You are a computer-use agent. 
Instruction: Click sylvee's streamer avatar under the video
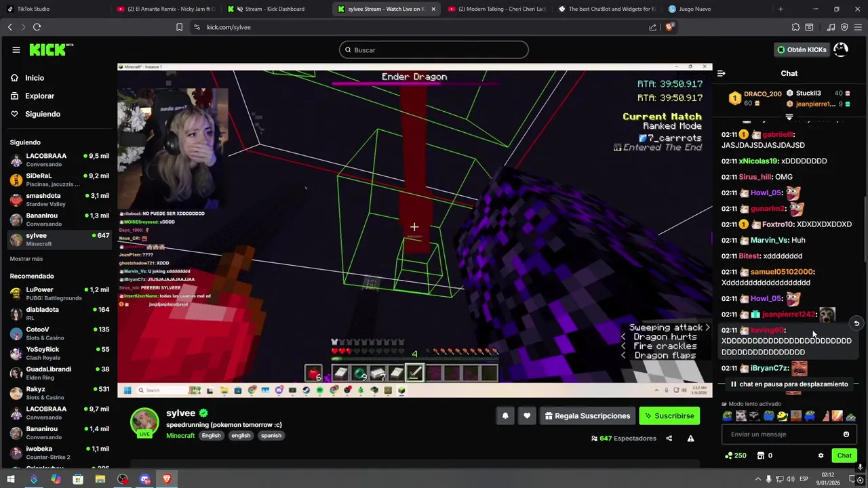pyautogui.click(x=144, y=421)
